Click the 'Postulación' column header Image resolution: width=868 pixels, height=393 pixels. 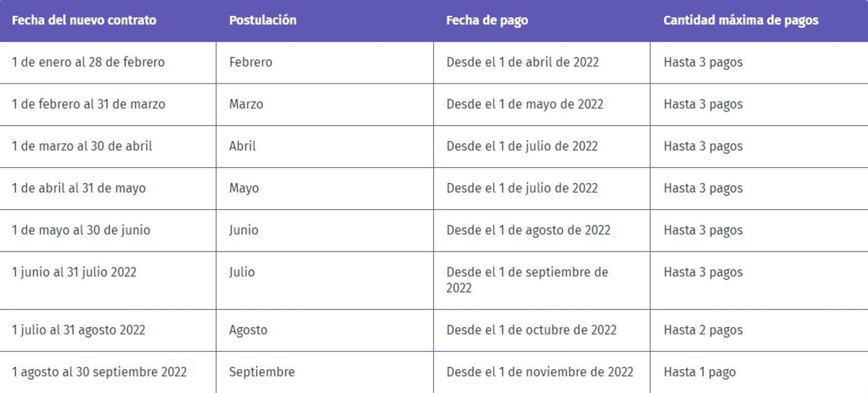tap(263, 20)
